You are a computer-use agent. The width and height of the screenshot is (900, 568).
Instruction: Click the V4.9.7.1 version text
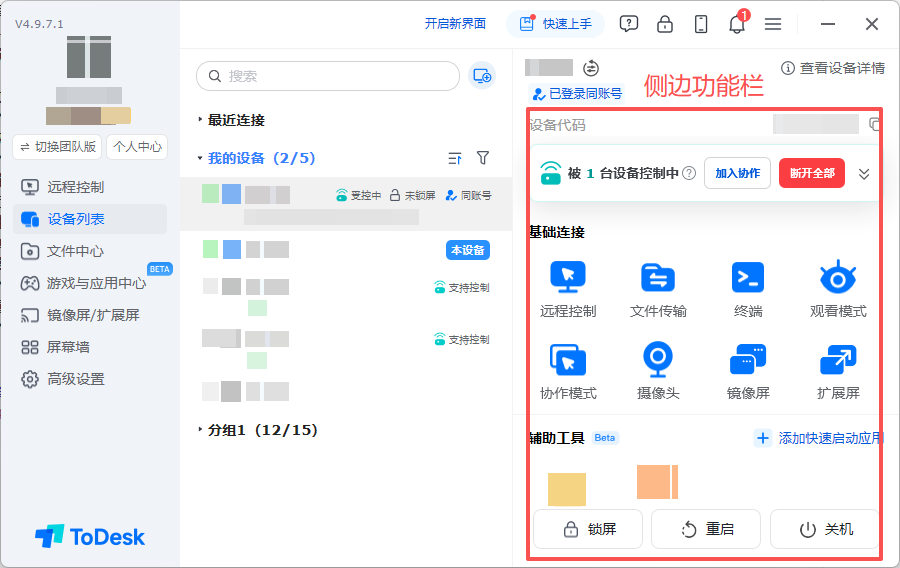39,24
